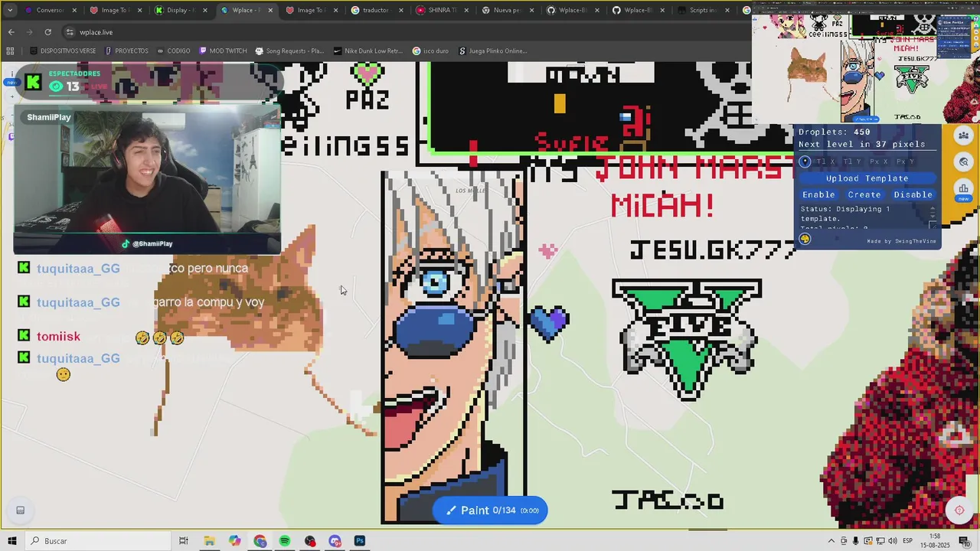980x551 pixels.
Task: Open File Explorer from taskbar
Action: 209,541
